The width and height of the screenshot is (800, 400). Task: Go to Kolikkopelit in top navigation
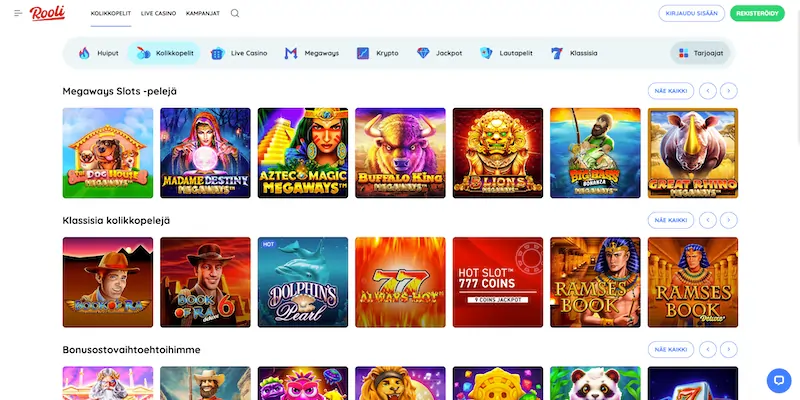(111, 13)
